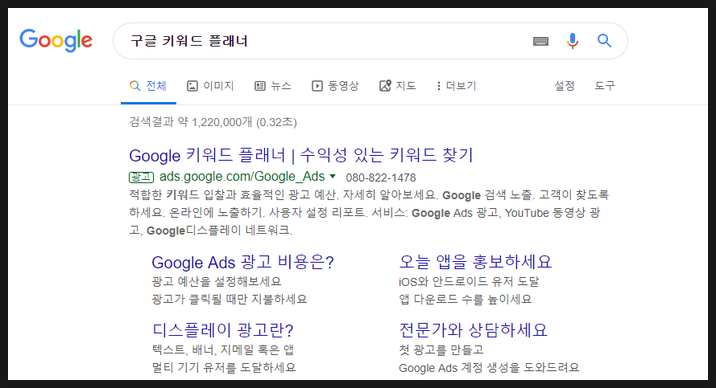
Task: Switch to the 이미지 tab
Action: click(x=211, y=86)
